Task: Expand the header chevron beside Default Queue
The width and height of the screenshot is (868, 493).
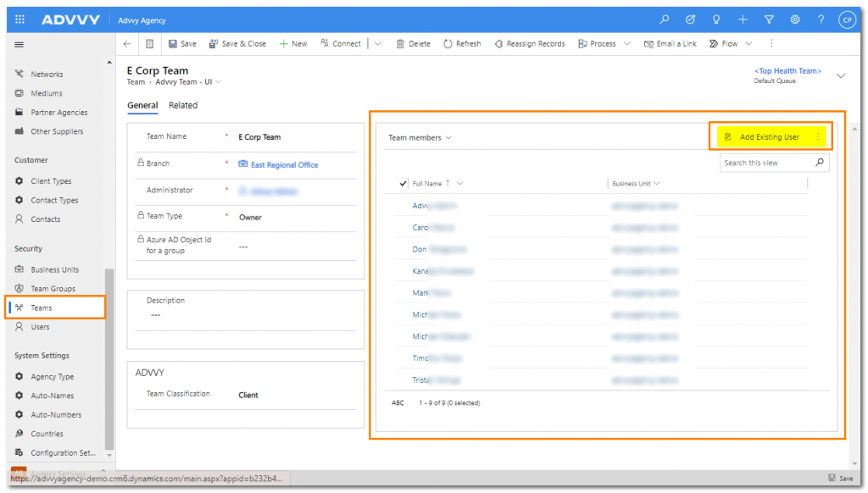Action: pyautogui.click(x=841, y=75)
